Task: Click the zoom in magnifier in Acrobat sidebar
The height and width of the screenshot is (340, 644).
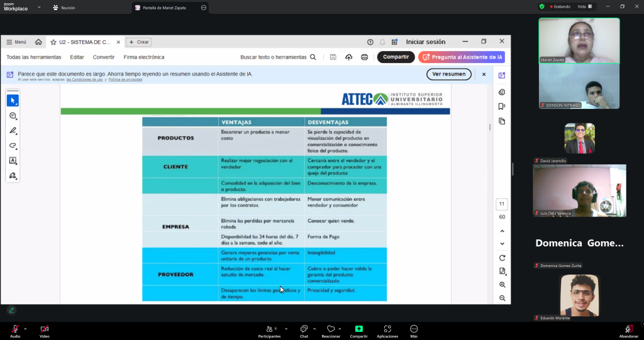Action: 502,285
